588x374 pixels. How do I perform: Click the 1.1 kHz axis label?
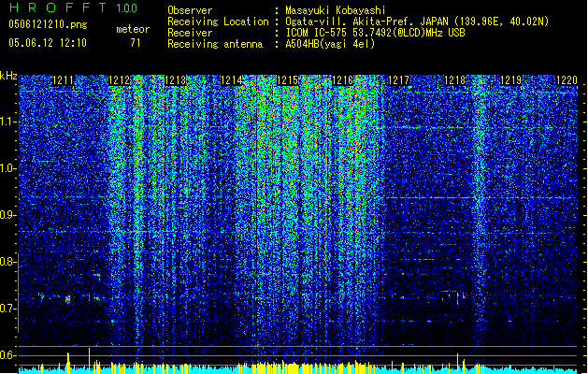[8, 122]
